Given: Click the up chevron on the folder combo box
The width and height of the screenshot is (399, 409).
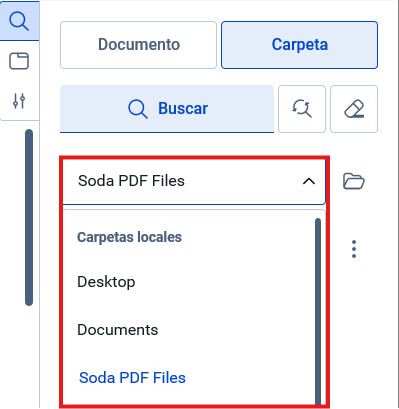Looking at the screenshot, I should tap(309, 181).
